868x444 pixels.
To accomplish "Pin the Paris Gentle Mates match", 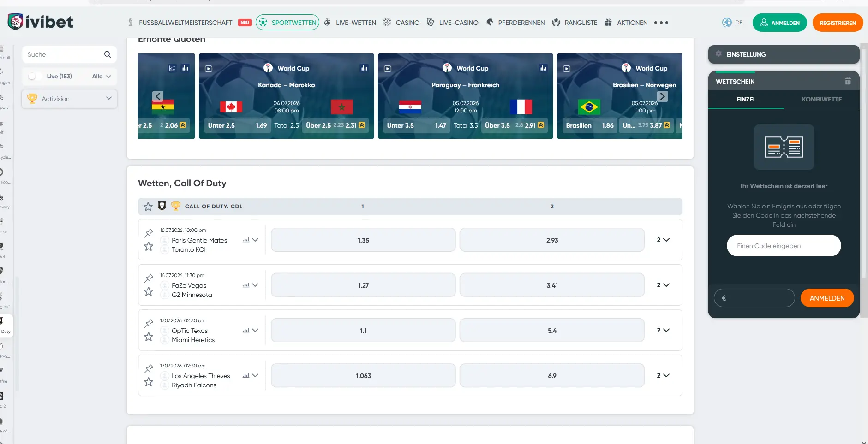I will (149, 233).
